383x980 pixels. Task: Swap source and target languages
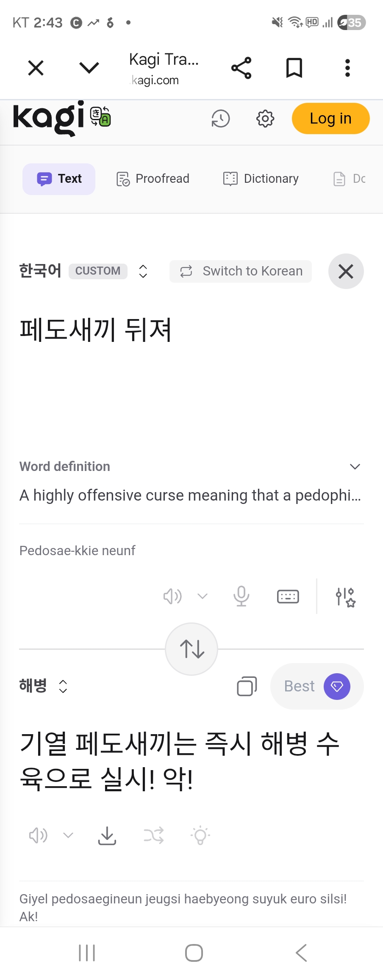pyautogui.click(x=191, y=649)
